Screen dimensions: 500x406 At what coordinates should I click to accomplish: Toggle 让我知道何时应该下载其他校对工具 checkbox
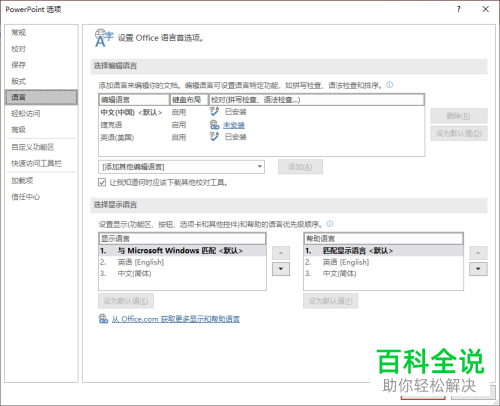pos(102,182)
